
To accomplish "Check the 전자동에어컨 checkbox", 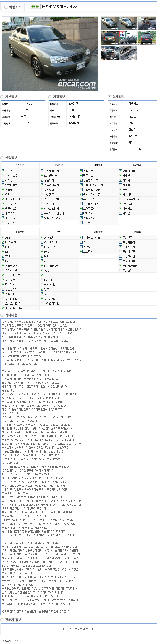I will pyautogui.click(x=42, y=171).
